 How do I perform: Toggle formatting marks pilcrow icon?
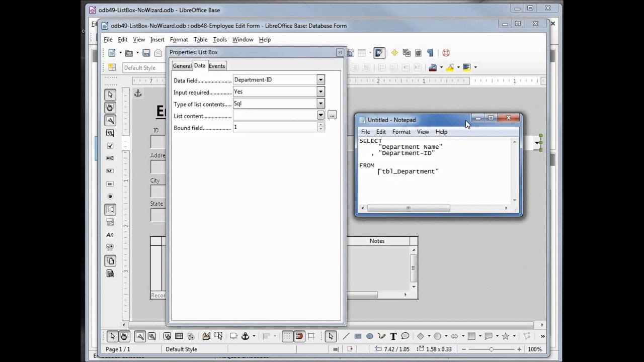[x=430, y=53]
